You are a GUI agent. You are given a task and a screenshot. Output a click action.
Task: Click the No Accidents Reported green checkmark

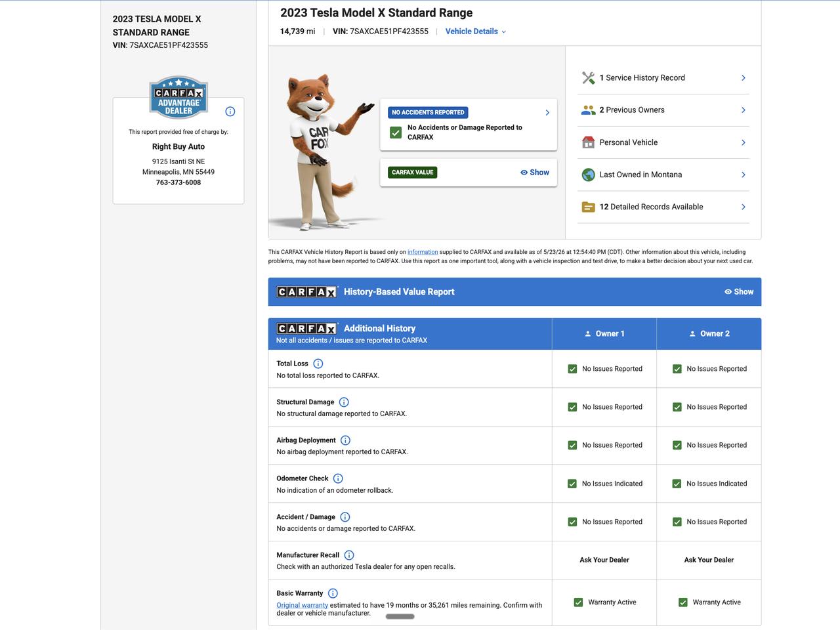(396, 133)
